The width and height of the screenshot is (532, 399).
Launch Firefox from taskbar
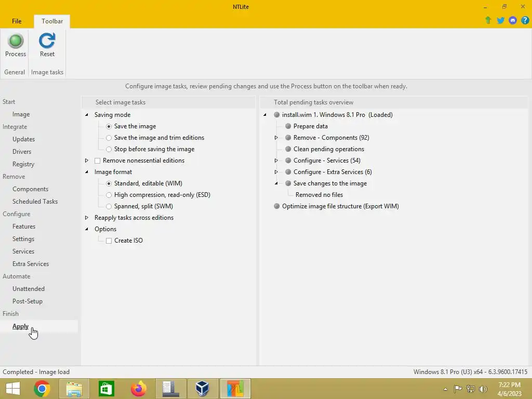(x=138, y=389)
